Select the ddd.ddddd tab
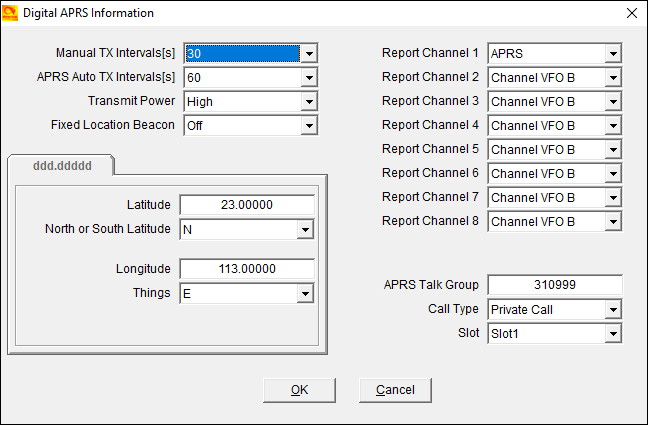The width and height of the screenshot is (648, 425). tap(60, 164)
